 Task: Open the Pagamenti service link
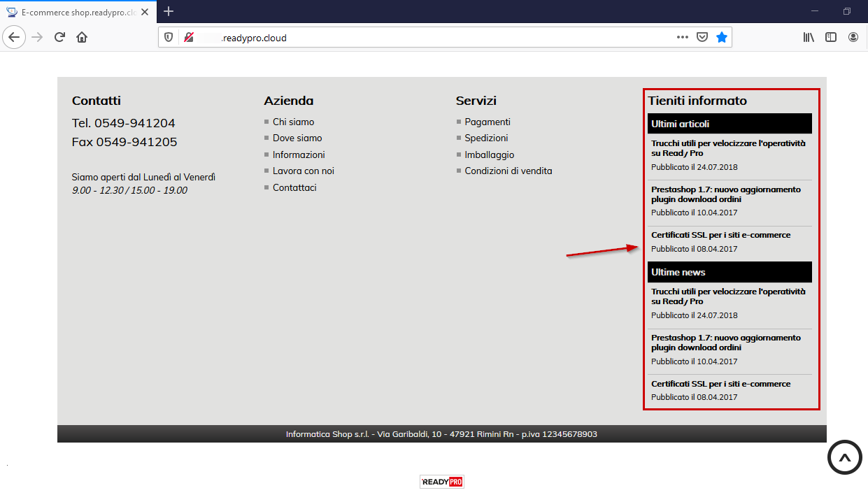488,122
